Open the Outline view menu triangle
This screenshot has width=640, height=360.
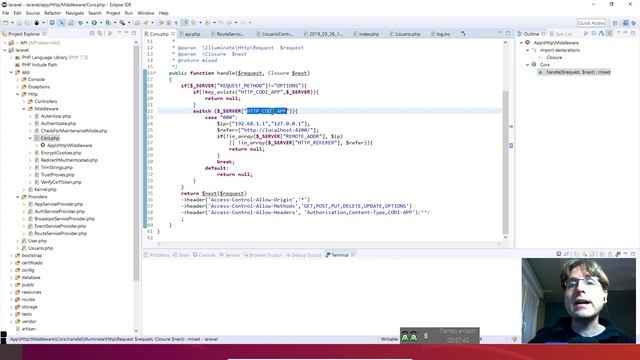(618, 33)
